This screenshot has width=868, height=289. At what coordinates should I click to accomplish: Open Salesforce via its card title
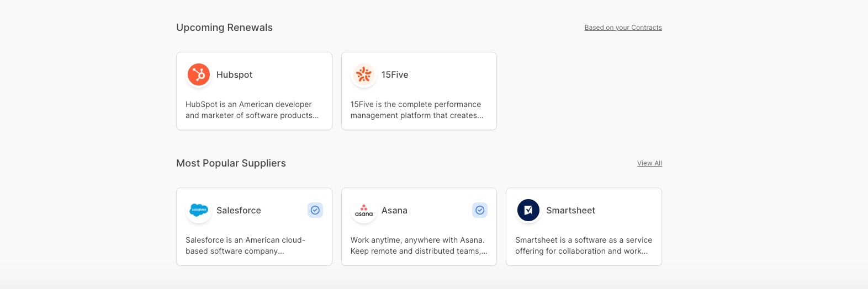(x=239, y=210)
